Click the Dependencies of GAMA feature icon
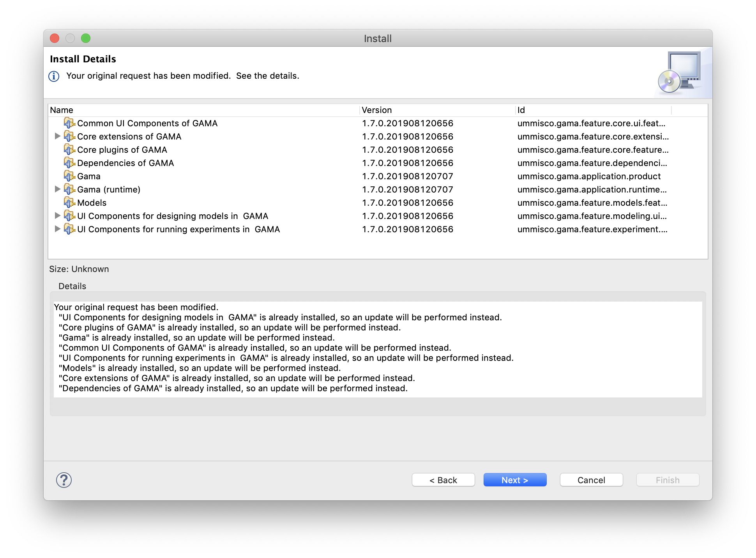This screenshot has width=756, height=558. [69, 163]
